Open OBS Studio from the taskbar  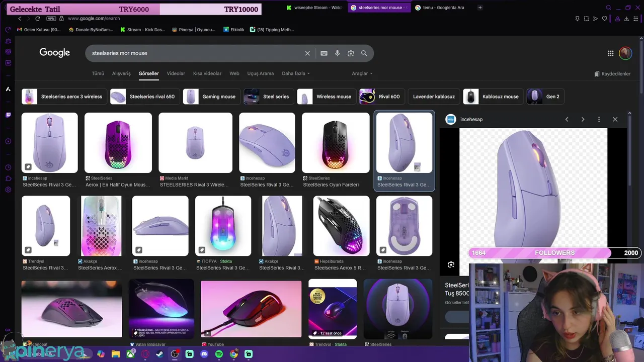[x=175, y=354]
